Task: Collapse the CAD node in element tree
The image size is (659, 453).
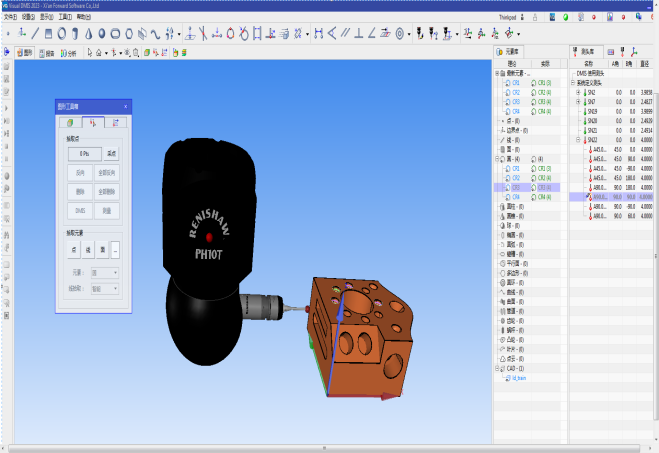Action: (497, 369)
